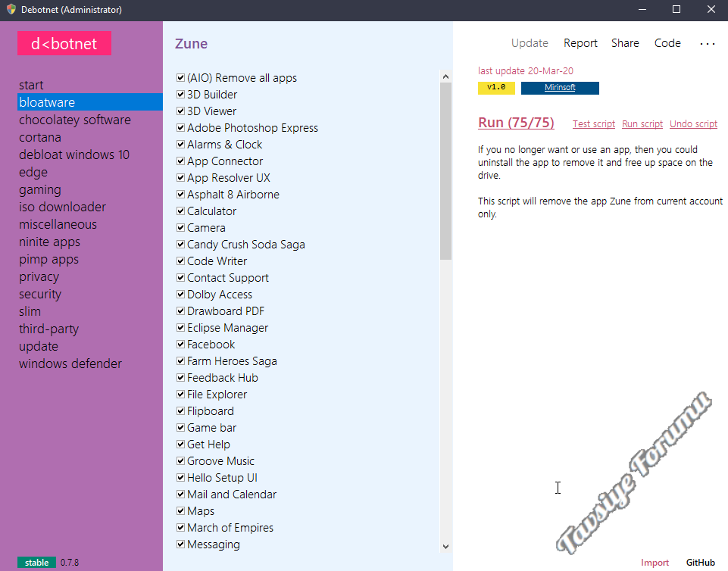
Task: Click the stable version badge
Action: (x=36, y=563)
